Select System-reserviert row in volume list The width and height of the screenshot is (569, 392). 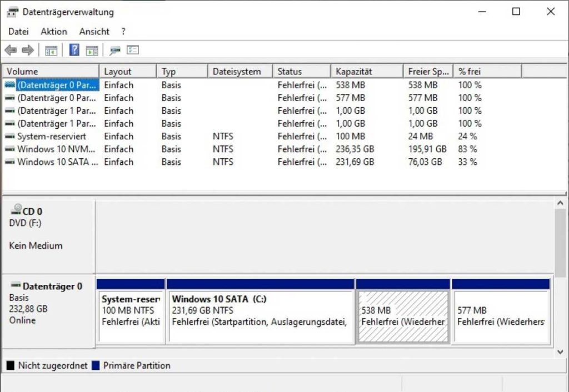point(52,136)
